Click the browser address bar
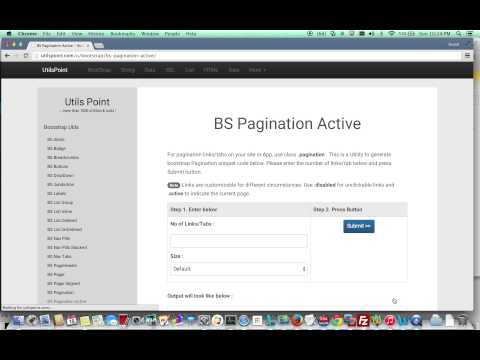This screenshot has width=480, height=360. coord(248,56)
